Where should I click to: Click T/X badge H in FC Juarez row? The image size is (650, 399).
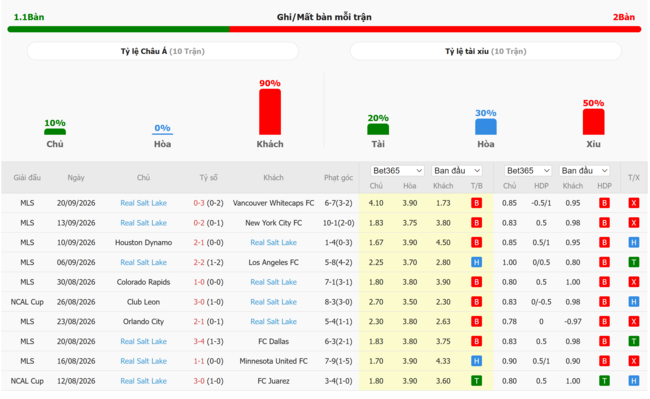(633, 381)
